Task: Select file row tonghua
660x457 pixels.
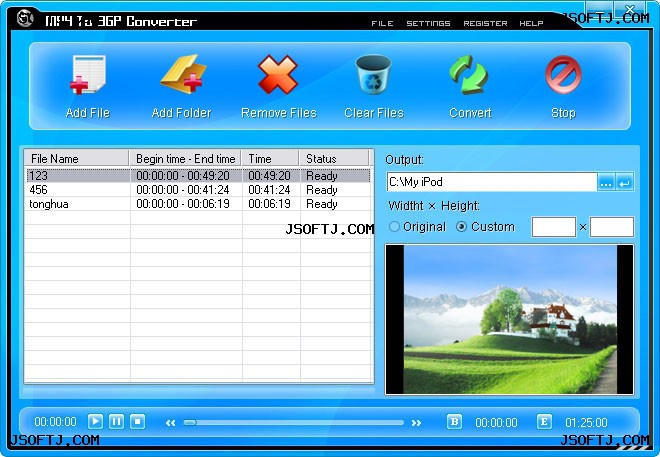Action: tap(198, 204)
